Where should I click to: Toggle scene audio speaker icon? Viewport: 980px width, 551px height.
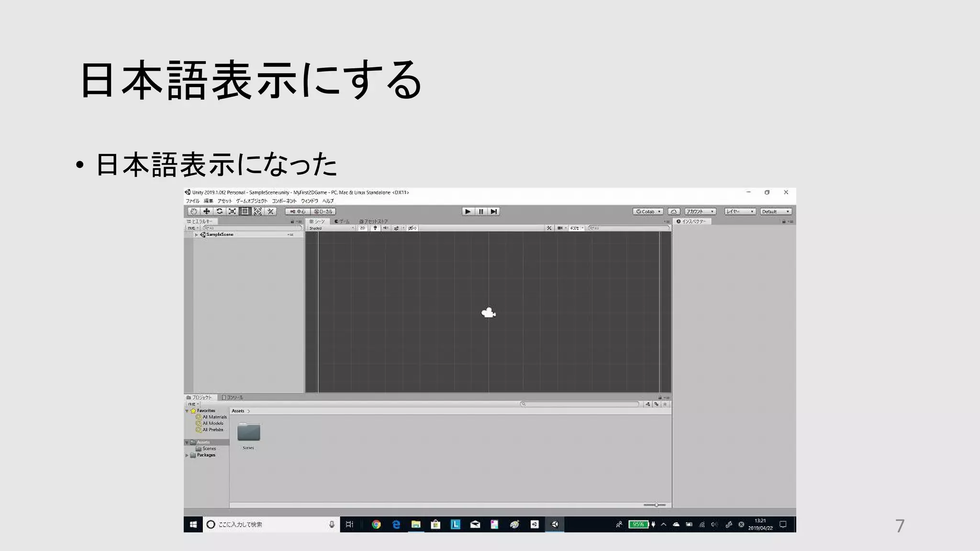(x=386, y=228)
